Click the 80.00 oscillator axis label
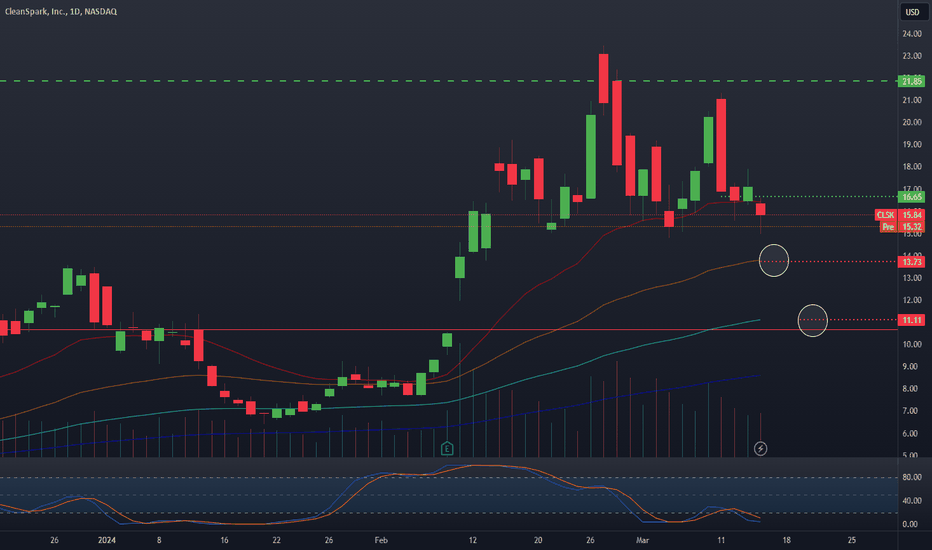The height and width of the screenshot is (550, 932). point(912,477)
